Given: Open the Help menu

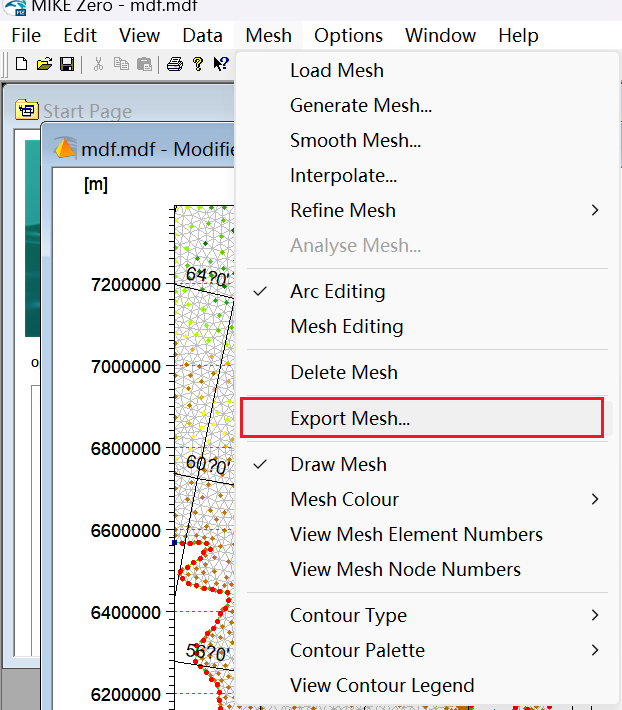Looking at the screenshot, I should click(x=518, y=35).
